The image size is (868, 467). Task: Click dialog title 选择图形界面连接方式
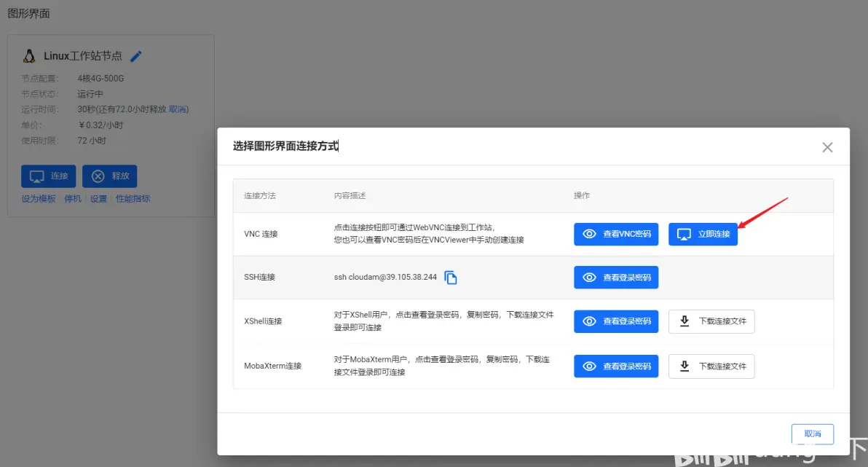point(285,146)
